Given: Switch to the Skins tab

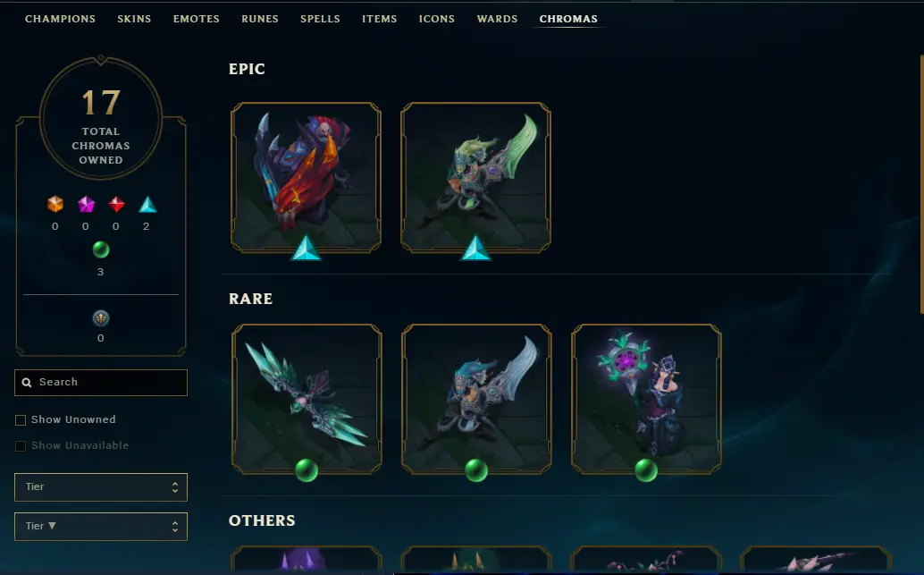Looking at the screenshot, I should tap(134, 19).
